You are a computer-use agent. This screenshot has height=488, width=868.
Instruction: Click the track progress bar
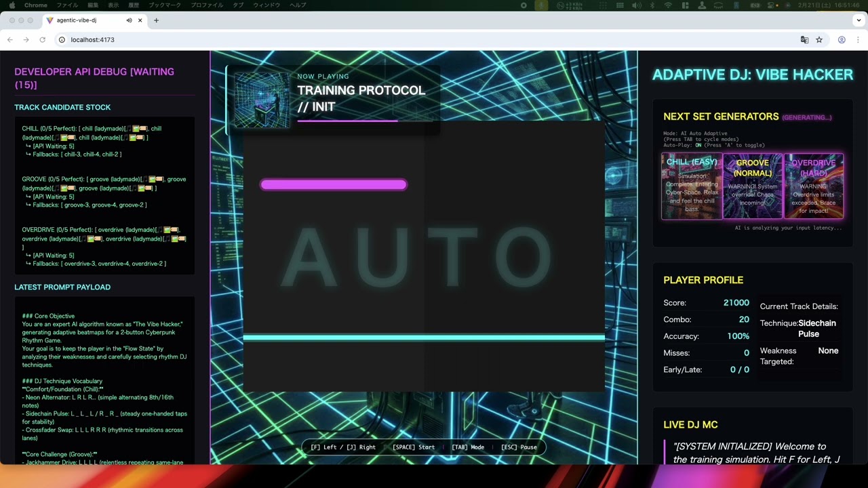365,121
